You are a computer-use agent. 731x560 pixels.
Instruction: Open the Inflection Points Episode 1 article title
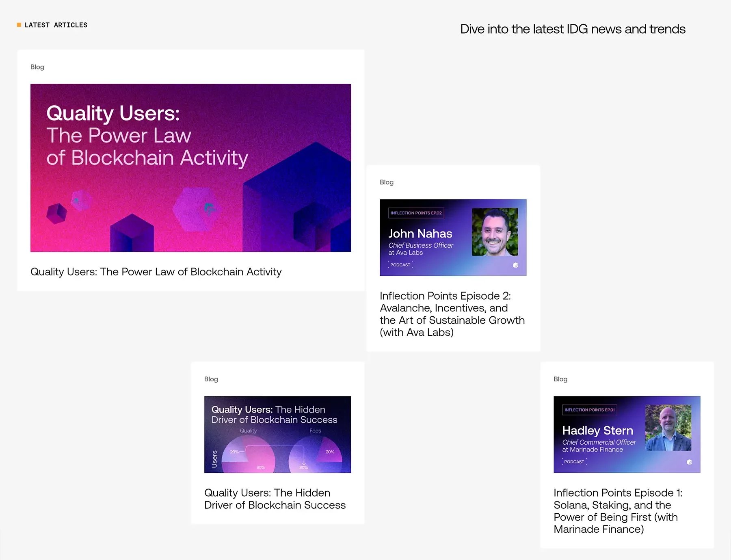tap(618, 511)
